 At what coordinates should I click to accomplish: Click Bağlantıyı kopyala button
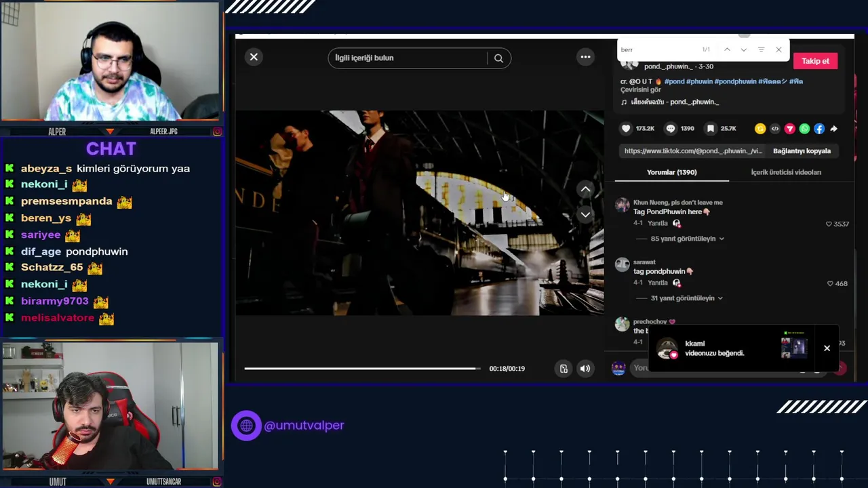802,151
